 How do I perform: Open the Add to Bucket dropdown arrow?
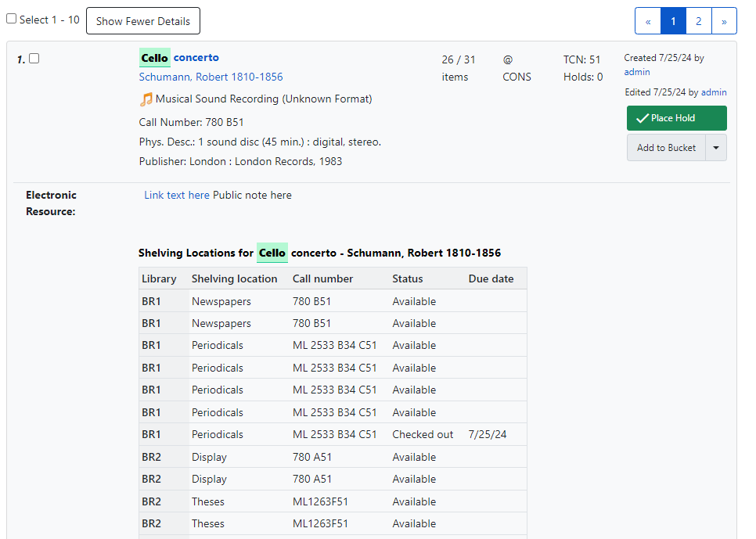coord(717,147)
